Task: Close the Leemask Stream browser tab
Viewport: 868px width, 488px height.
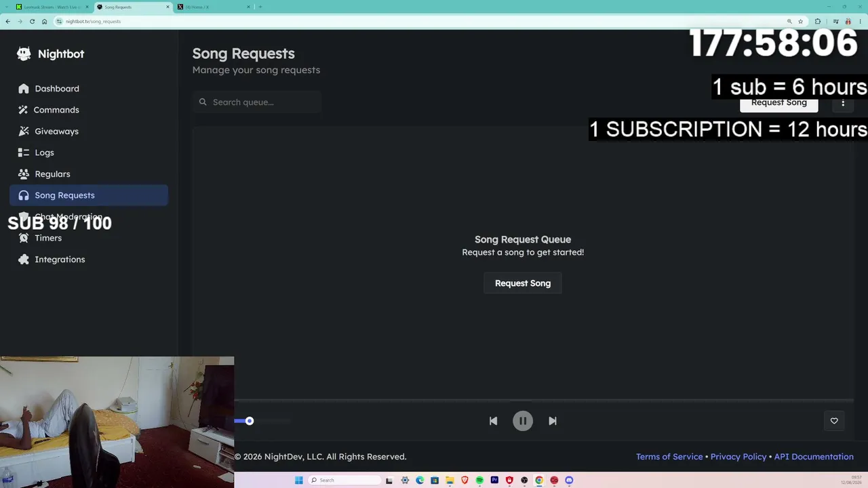Action: coord(87,7)
